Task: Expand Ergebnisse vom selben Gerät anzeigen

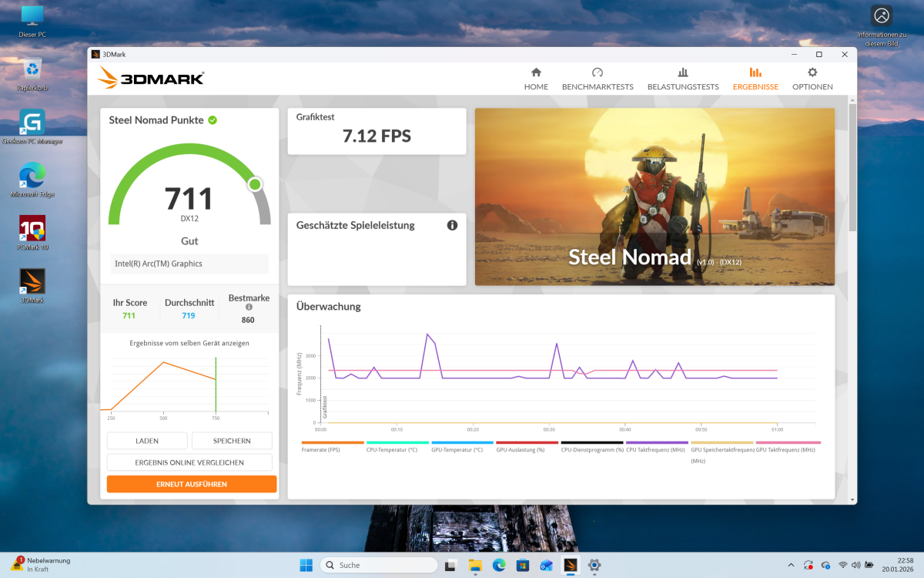Action: click(x=189, y=343)
